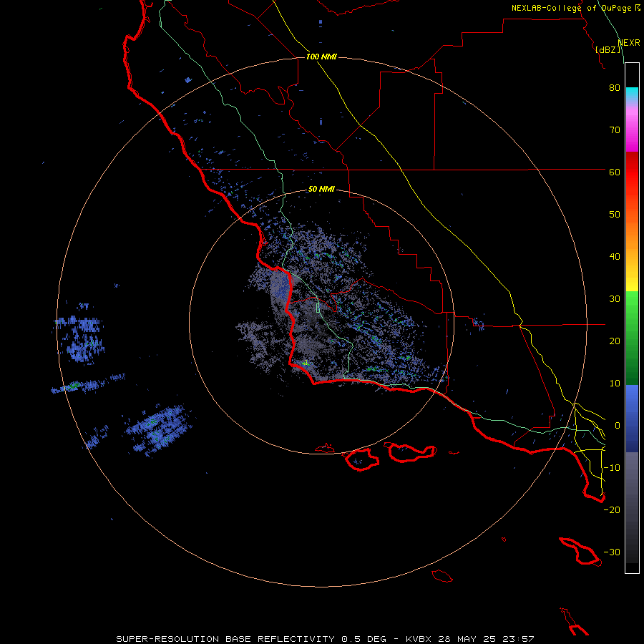The image size is (644, 644).
Task: Click the -10 value on the dBZ scale
Action: 612,468
